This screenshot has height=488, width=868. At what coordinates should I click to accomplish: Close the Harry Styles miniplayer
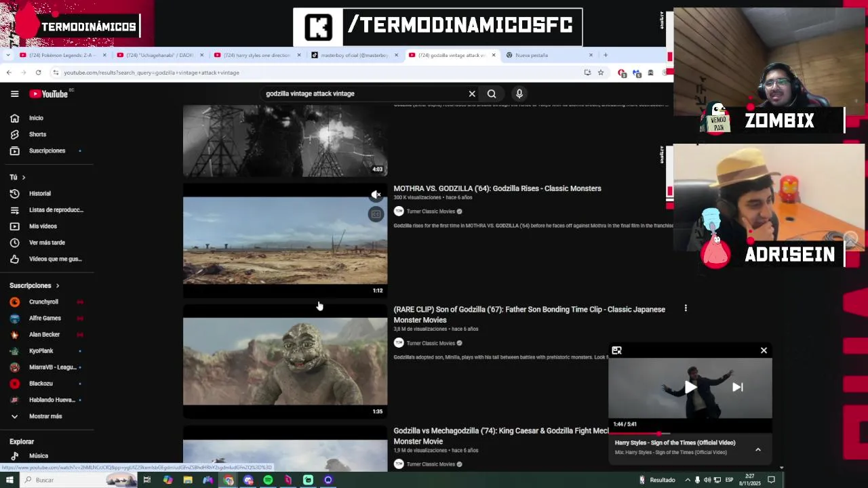(764, 350)
